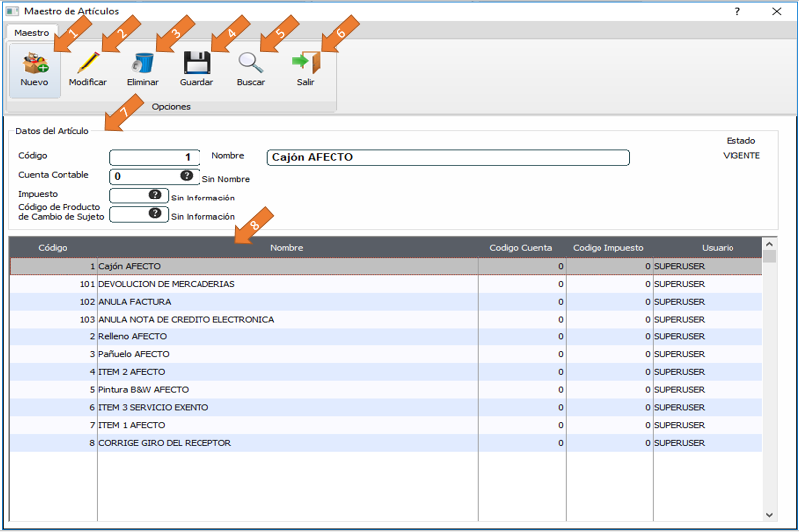This screenshot has width=799, height=532.
Task: Select ITEM 3 SERVICIO EXENTO row
Action: (x=386, y=408)
